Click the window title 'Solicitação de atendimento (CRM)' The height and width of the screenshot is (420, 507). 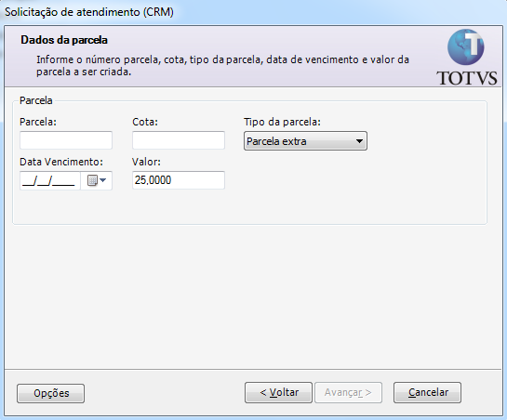(x=89, y=12)
